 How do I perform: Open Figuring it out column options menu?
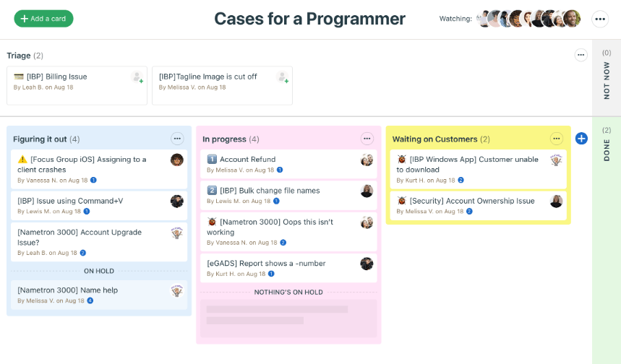pyautogui.click(x=177, y=139)
